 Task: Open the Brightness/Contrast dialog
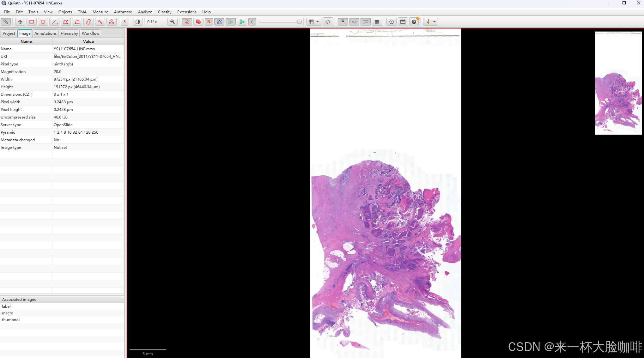(137, 21)
